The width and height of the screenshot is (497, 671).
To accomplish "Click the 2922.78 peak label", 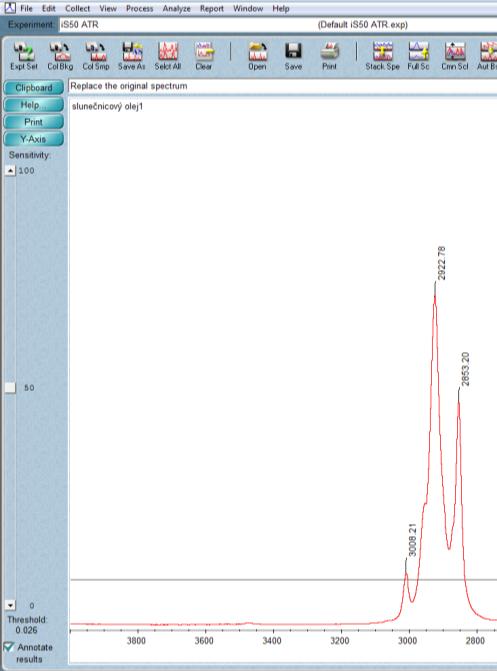I will (x=441, y=263).
